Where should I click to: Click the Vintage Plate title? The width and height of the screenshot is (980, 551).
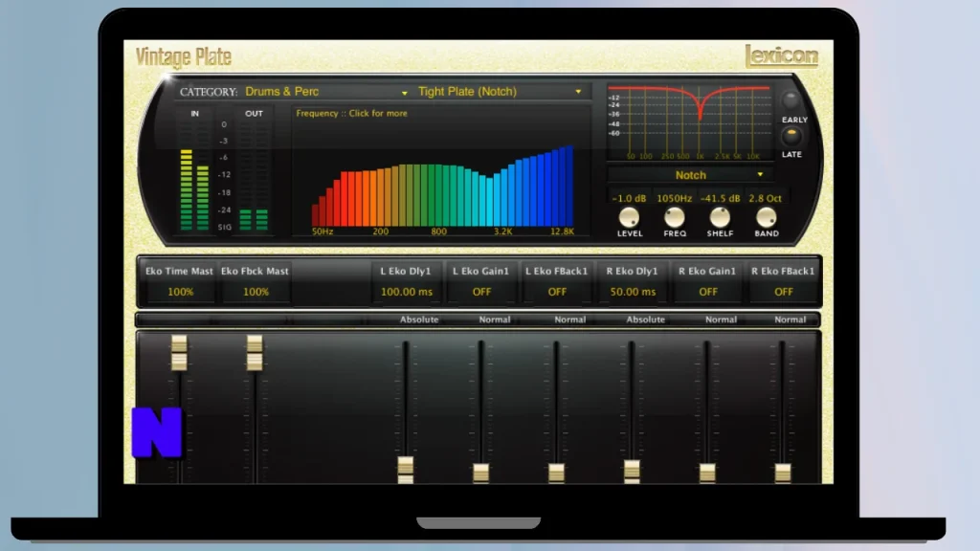click(183, 56)
